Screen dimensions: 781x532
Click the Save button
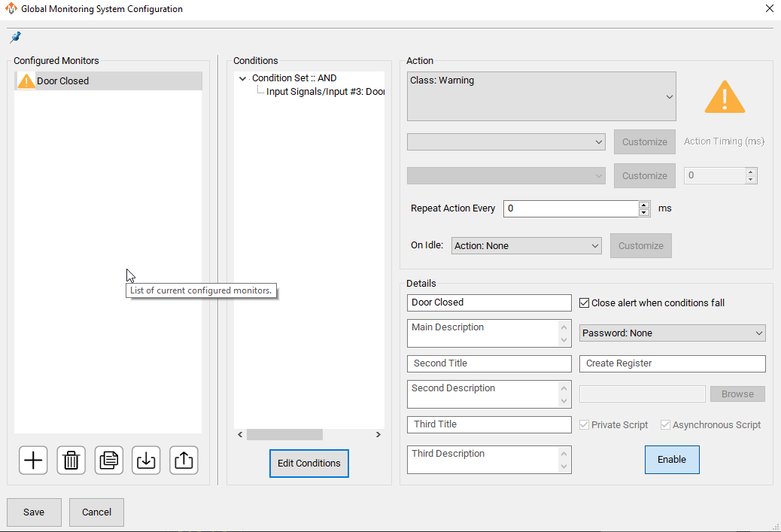pos(34,512)
